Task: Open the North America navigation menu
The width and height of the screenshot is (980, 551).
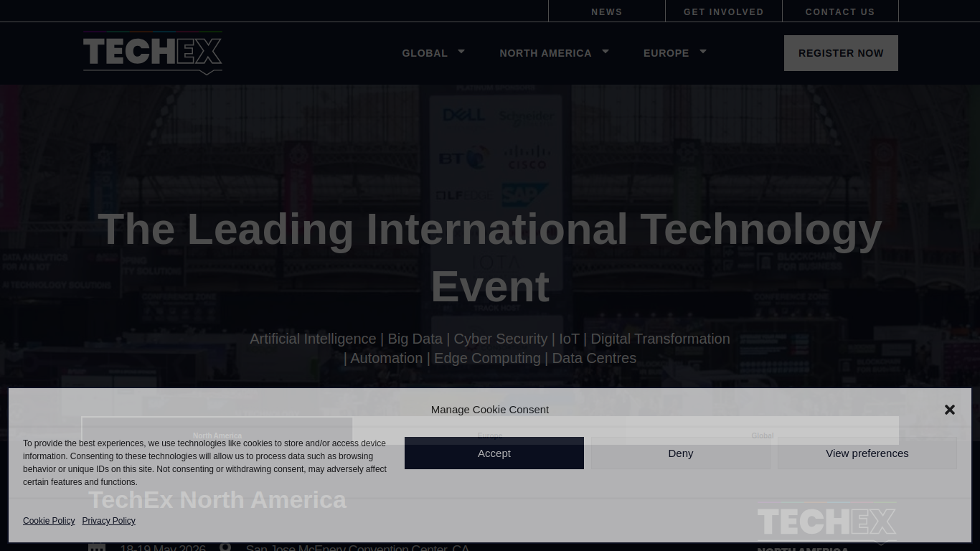Action: [545, 53]
